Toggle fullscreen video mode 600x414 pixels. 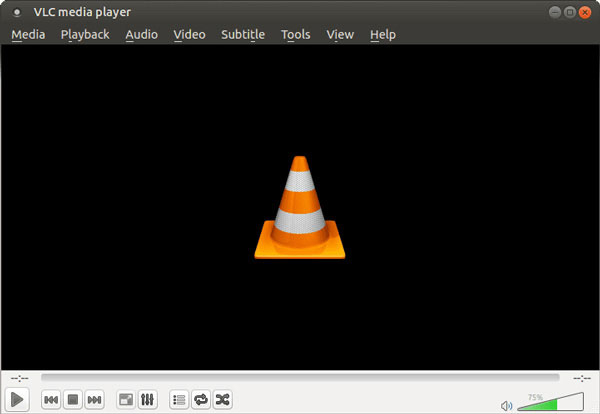126,400
